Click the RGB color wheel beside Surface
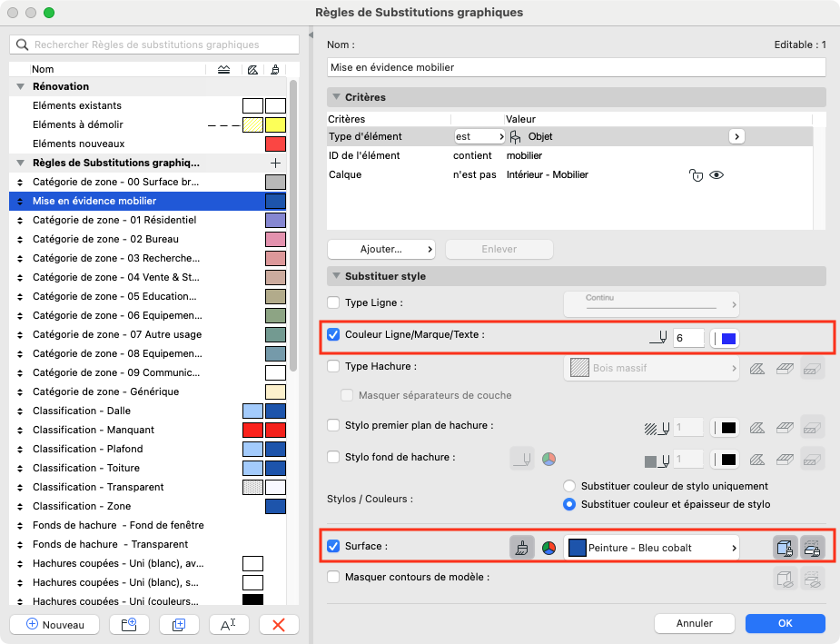840x644 pixels. (549, 548)
